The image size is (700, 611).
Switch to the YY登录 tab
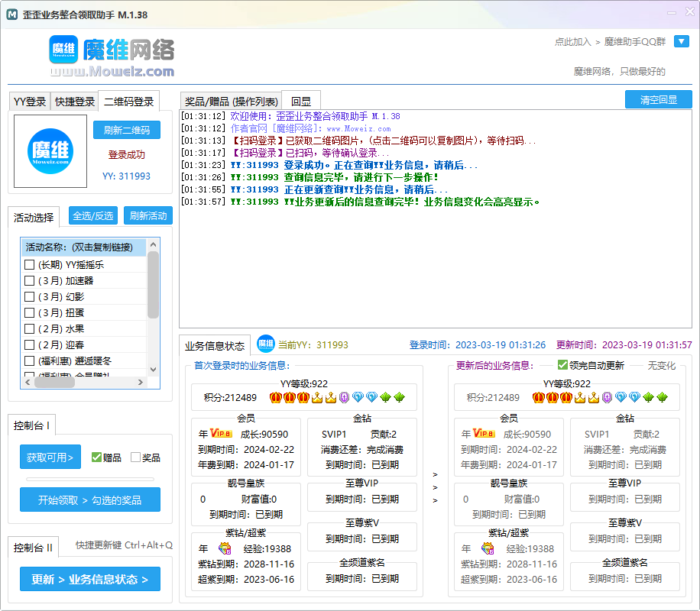tap(30, 102)
